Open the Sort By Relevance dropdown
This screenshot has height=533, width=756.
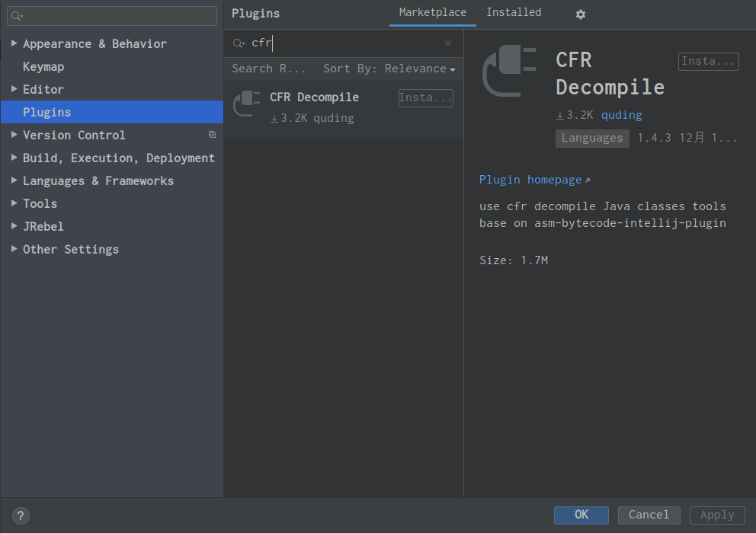point(389,69)
